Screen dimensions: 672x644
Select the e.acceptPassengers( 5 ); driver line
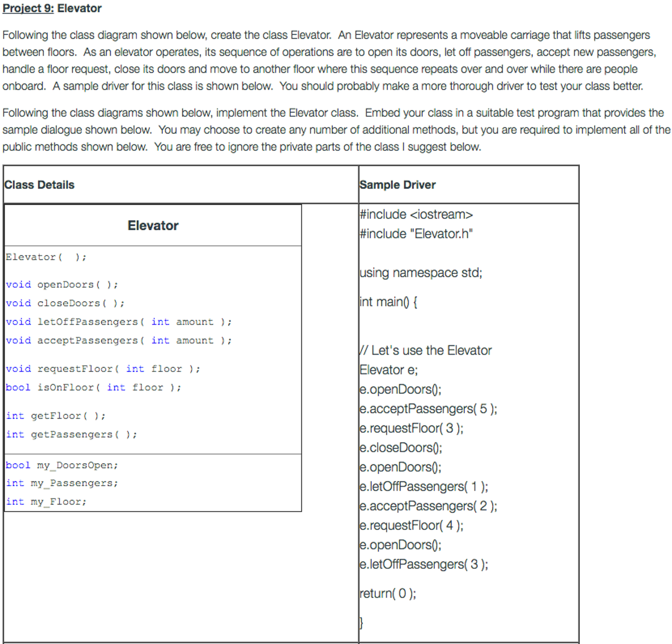428,408
